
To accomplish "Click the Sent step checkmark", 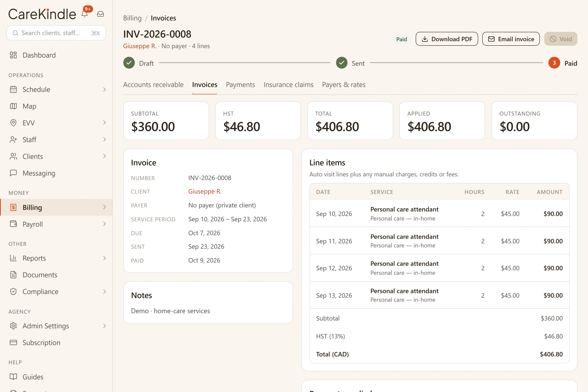I will click(x=342, y=63).
